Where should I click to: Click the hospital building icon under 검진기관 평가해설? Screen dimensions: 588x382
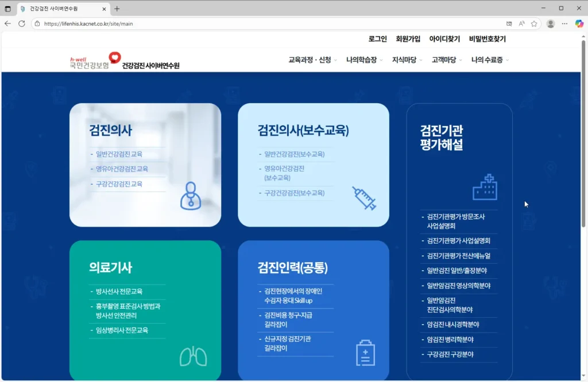(485, 188)
